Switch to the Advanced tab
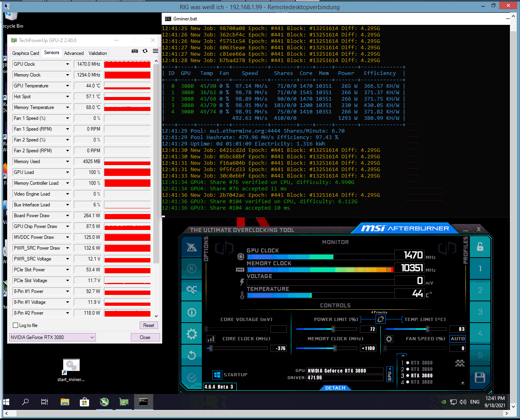The height and width of the screenshot is (420, 520). (x=74, y=53)
